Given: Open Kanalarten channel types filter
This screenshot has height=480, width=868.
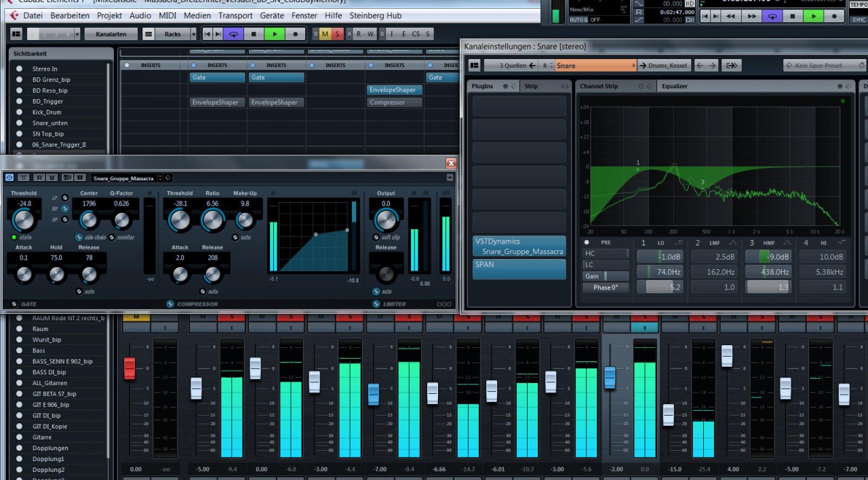Looking at the screenshot, I should click(111, 33).
